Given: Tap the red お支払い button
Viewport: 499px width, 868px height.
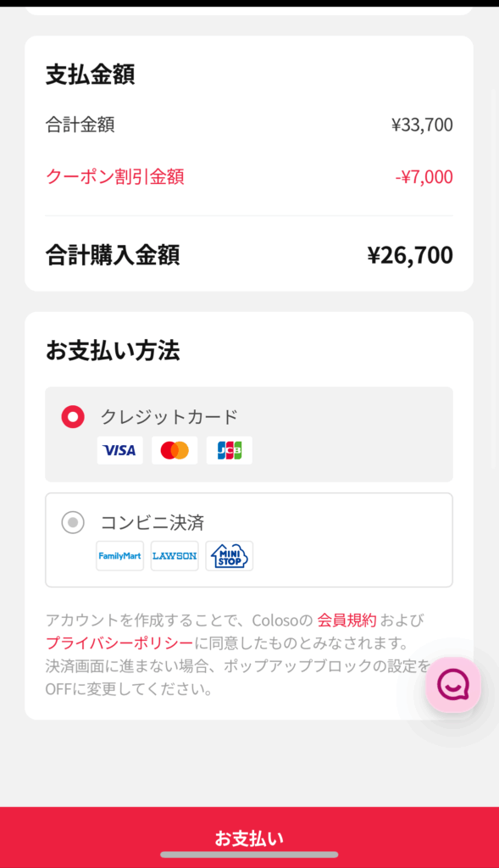Looking at the screenshot, I should click(x=249, y=837).
